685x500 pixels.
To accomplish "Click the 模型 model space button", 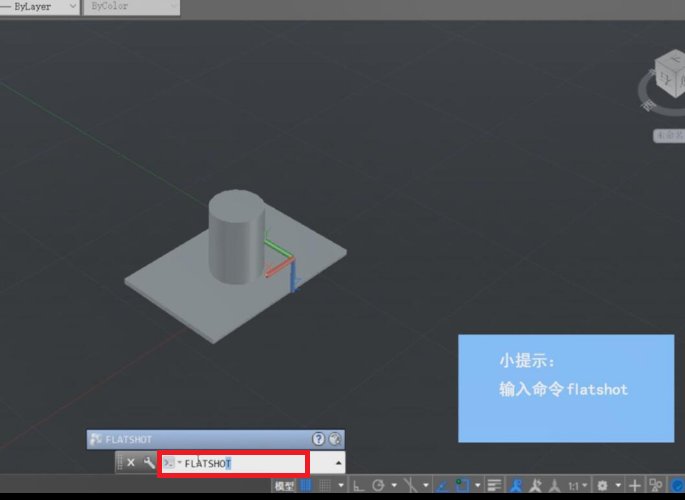I will point(284,486).
